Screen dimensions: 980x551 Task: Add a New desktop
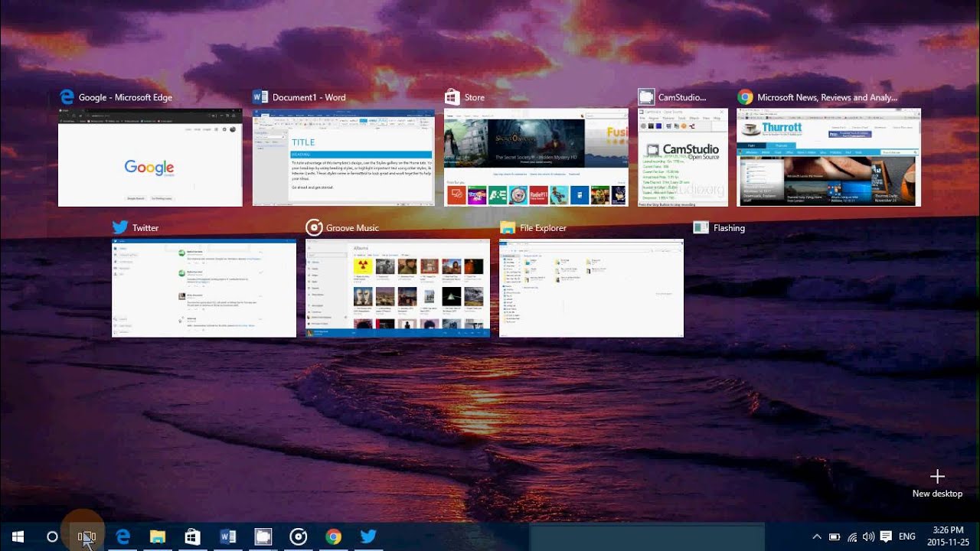click(x=937, y=484)
